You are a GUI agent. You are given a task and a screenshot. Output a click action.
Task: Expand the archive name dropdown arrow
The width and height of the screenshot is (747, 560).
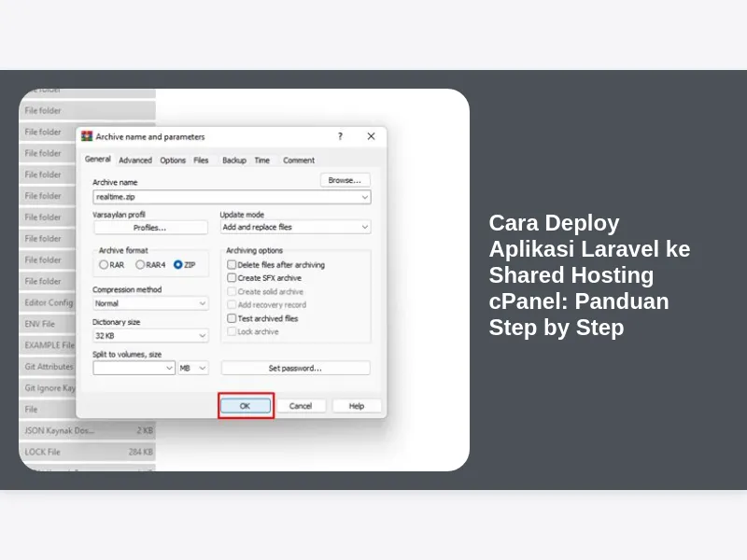tap(365, 197)
